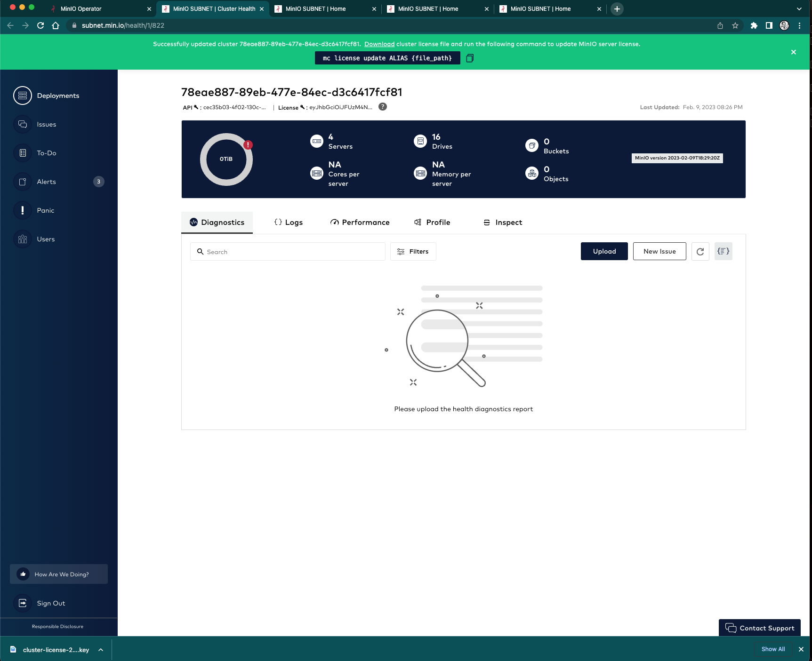Click the Buckets icon in the summary card
Image resolution: width=812 pixels, height=661 pixels.
532,146
